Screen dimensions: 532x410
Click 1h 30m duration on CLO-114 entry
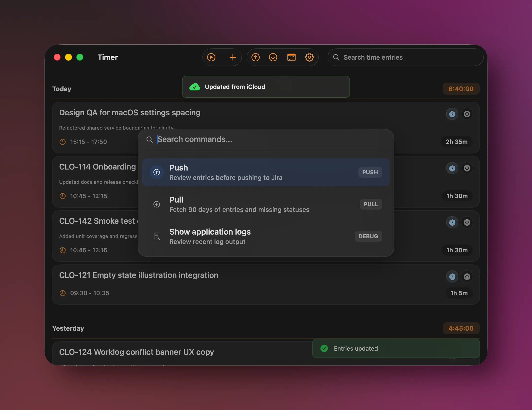pyautogui.click(x=457, y=196)
